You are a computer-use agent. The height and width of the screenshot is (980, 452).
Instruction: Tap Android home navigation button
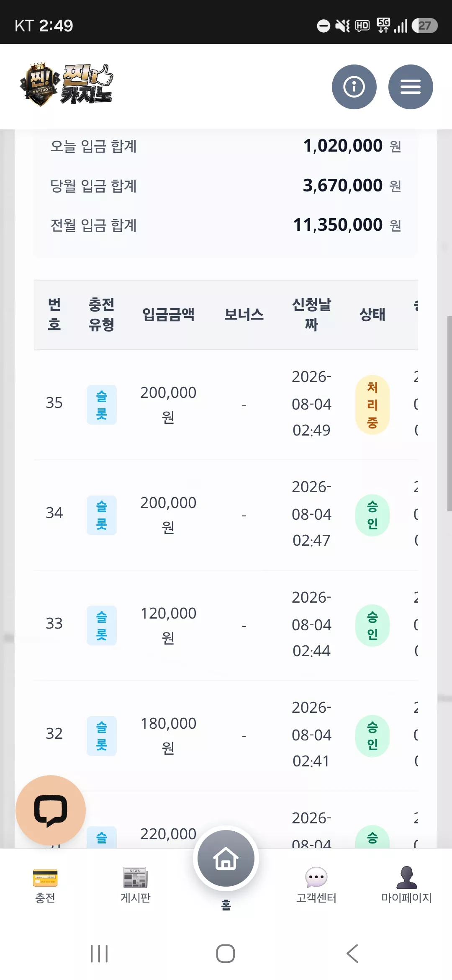(x=226, y=954)
